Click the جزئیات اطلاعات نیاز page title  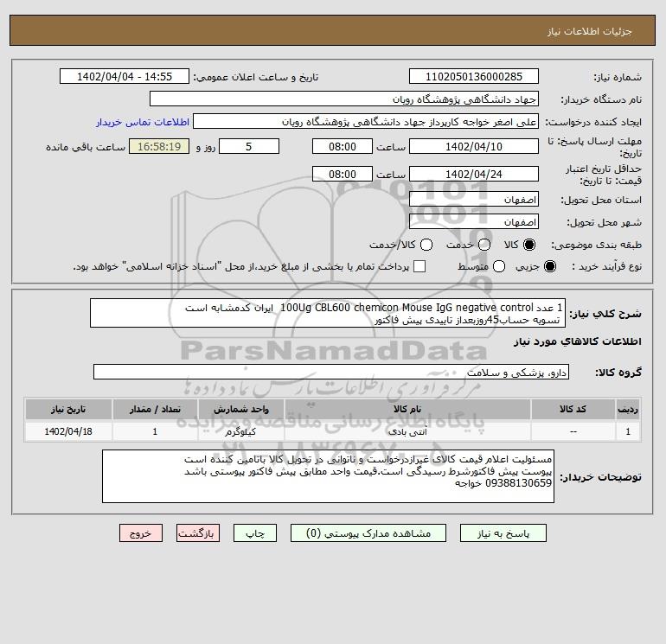(589, 31)
